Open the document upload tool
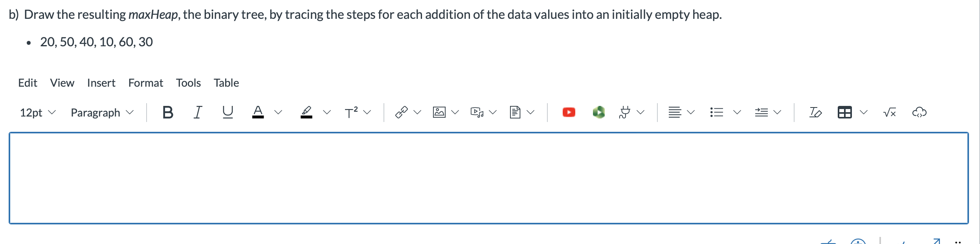Viewport: 980px width, 244px height. (516, 112)
